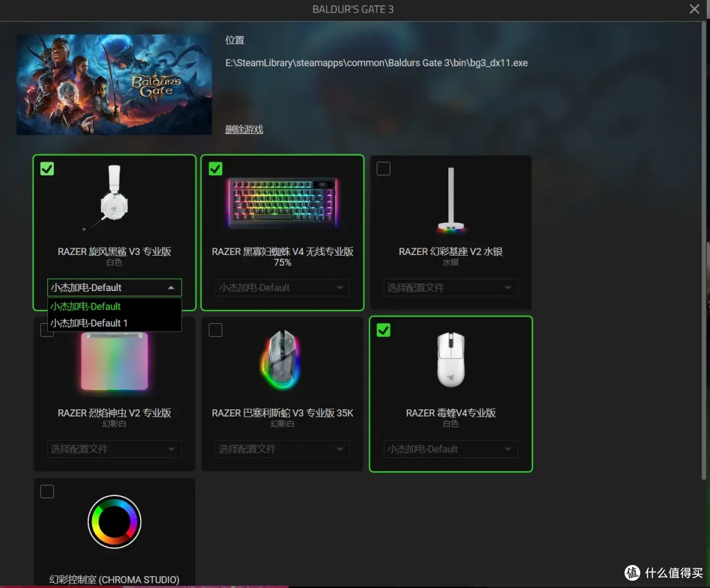
Task: Click the 幻彩控制室 (CHROMA STUDIO) label
Action: tap(114, 579)
